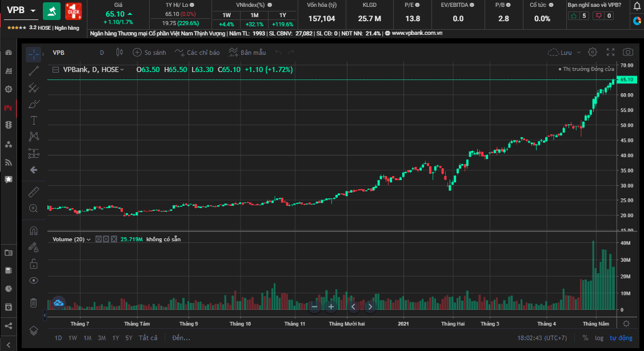Activate the ruler measure tool
The width and height of the screenshot is (644, 351).
[x=34, y=192]
